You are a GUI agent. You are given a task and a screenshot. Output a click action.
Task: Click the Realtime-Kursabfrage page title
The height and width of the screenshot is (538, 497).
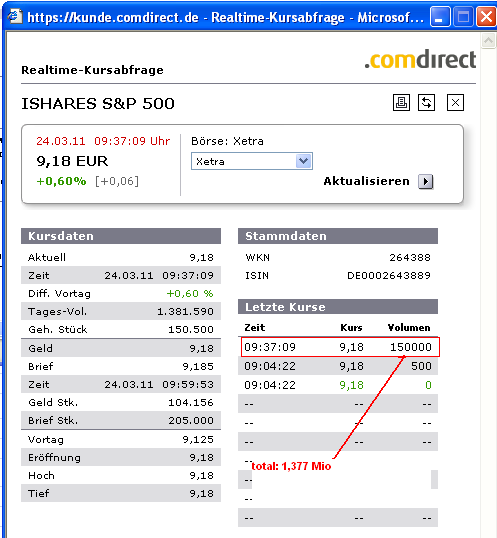92,70
